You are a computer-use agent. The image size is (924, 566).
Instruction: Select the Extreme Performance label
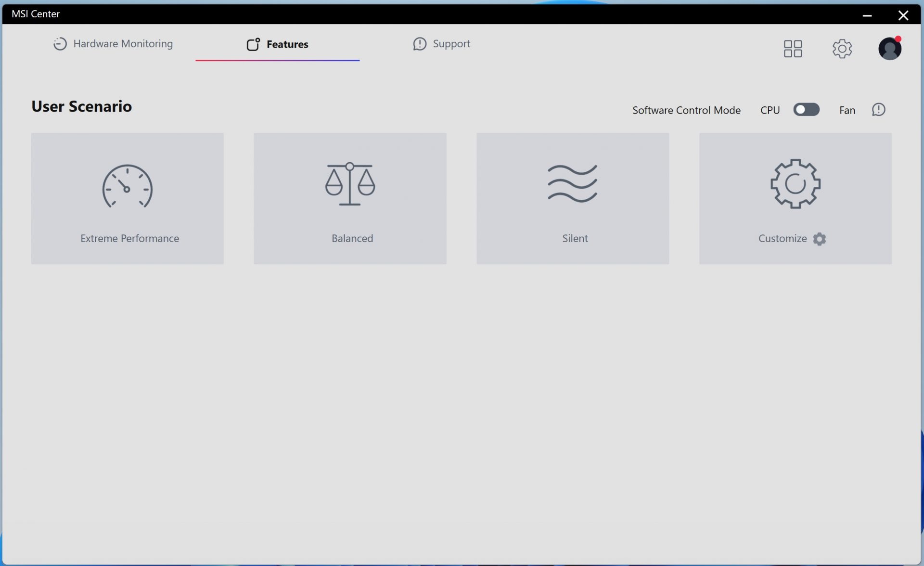tap(129, 238)
